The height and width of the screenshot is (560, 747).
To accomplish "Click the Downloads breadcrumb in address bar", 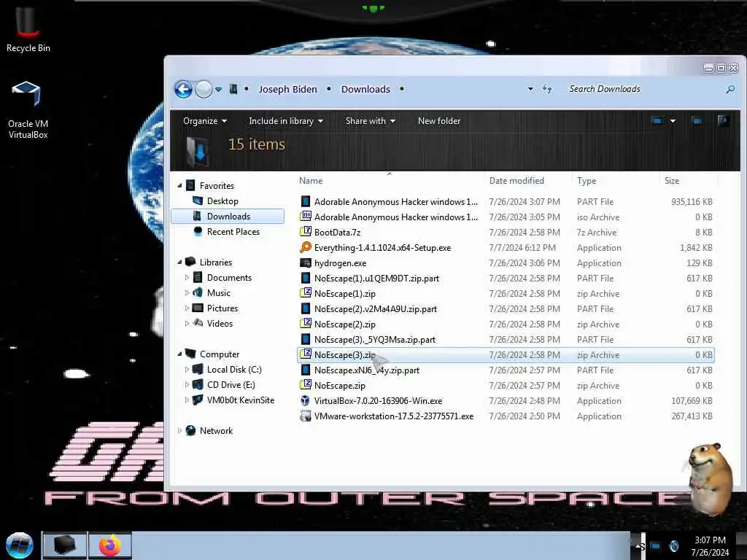I will [x=365, y=89].
